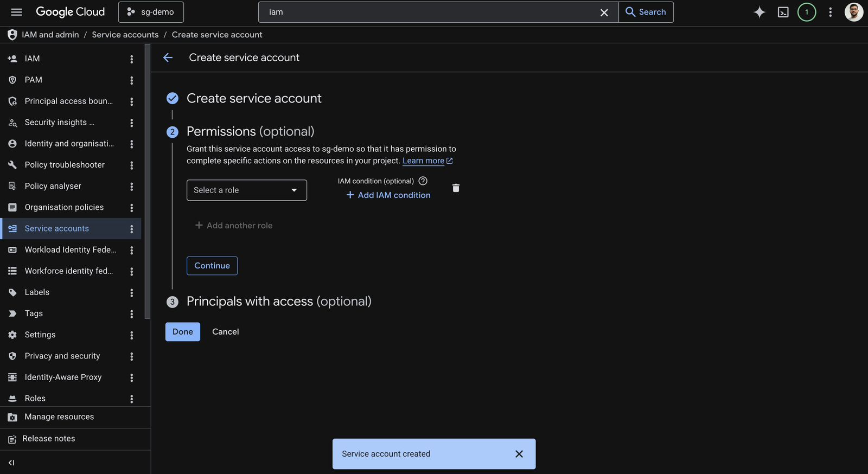The height and width of the screenshot is (474, 868).
Task: Click the Done button
Action: 183,332
